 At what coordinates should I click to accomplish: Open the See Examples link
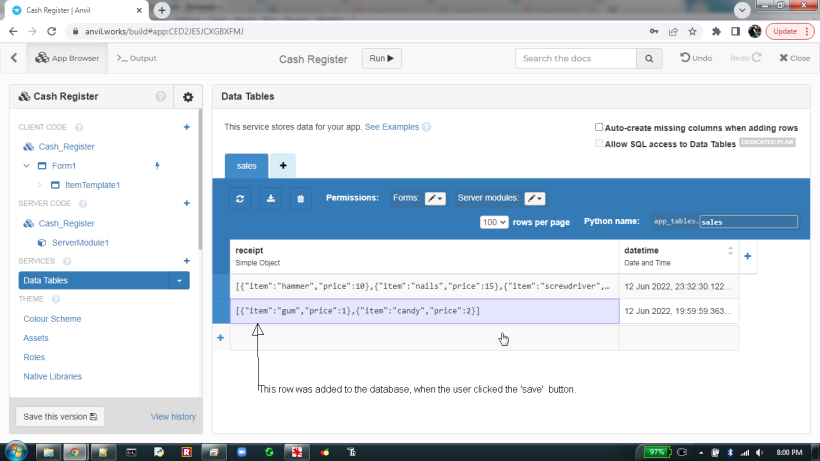[x=392, y=128]
